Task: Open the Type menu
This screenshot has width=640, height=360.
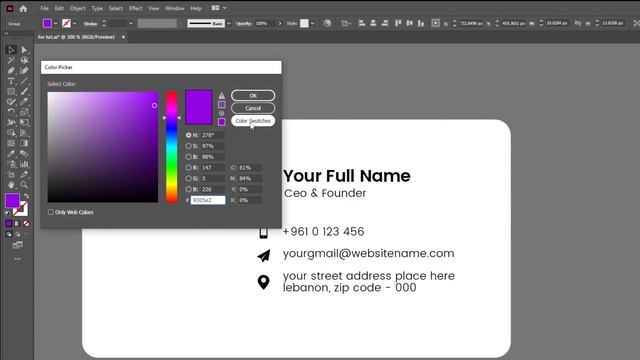Action: [97, 8]
